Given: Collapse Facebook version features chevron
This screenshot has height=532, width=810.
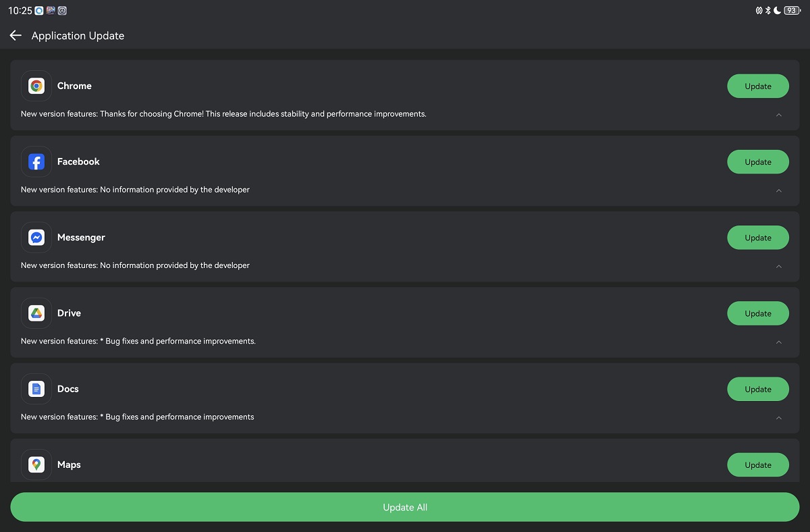Looking at the screenshot, I should (778, 190).
